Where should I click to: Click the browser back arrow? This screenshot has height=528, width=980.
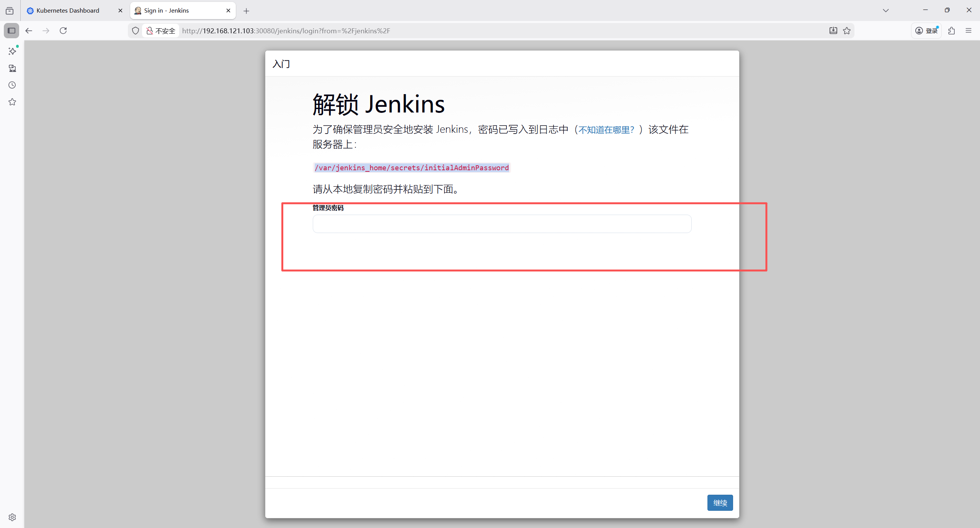[x=29, y=31]
